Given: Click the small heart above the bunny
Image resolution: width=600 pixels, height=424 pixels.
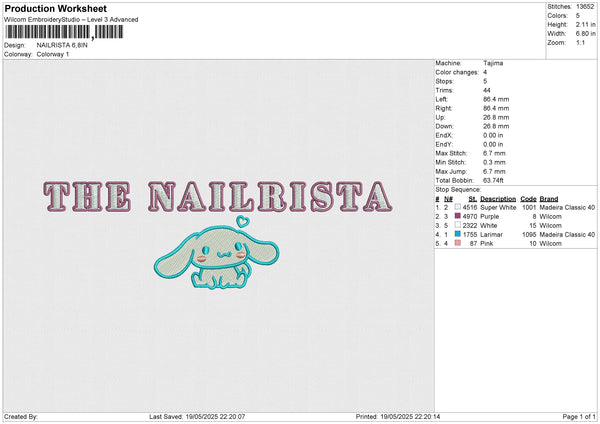Looking at the screenshot, I should point(242,221).
